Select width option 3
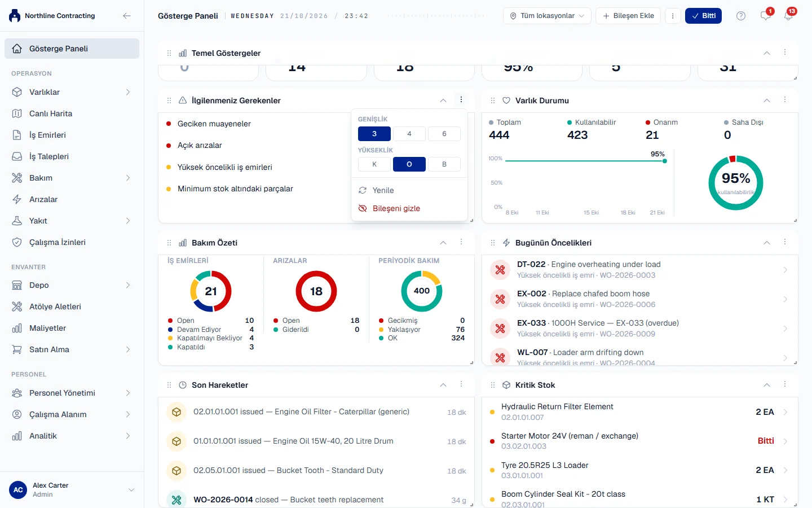This screenshot has height=508, width=812. 374,134
